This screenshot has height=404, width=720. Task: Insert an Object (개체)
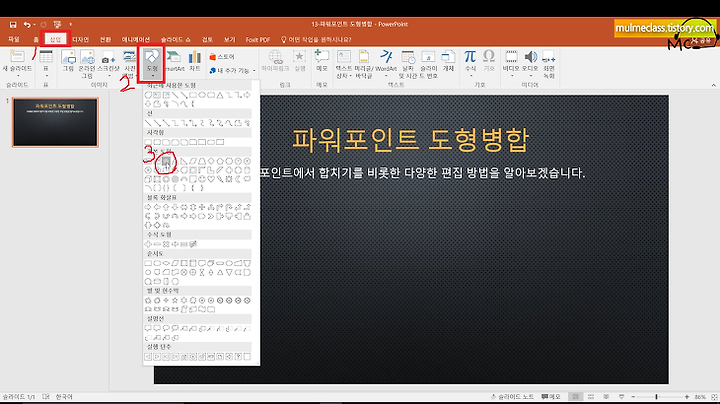point(448,61)
